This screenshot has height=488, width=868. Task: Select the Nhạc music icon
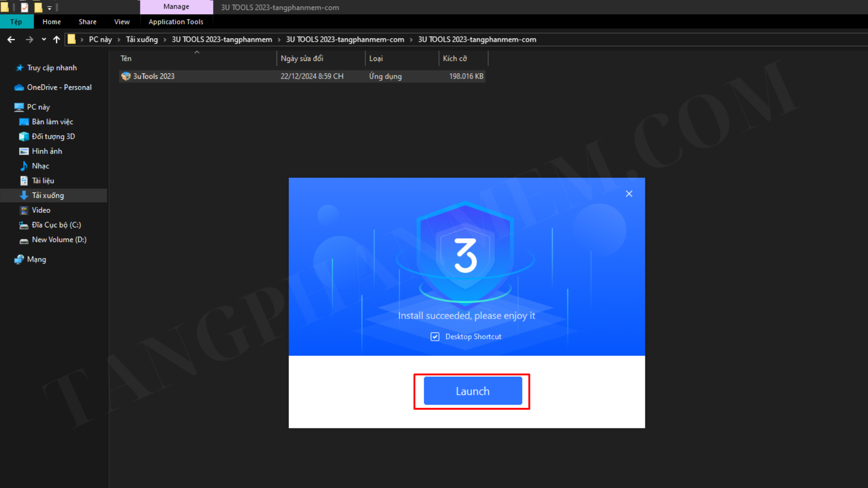click(24, 166)
